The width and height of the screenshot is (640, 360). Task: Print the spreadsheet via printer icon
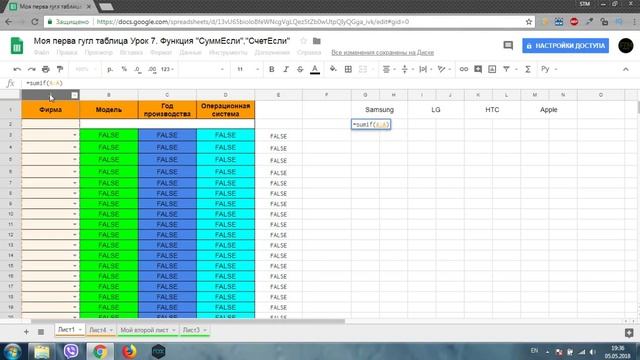click(46, 69)
